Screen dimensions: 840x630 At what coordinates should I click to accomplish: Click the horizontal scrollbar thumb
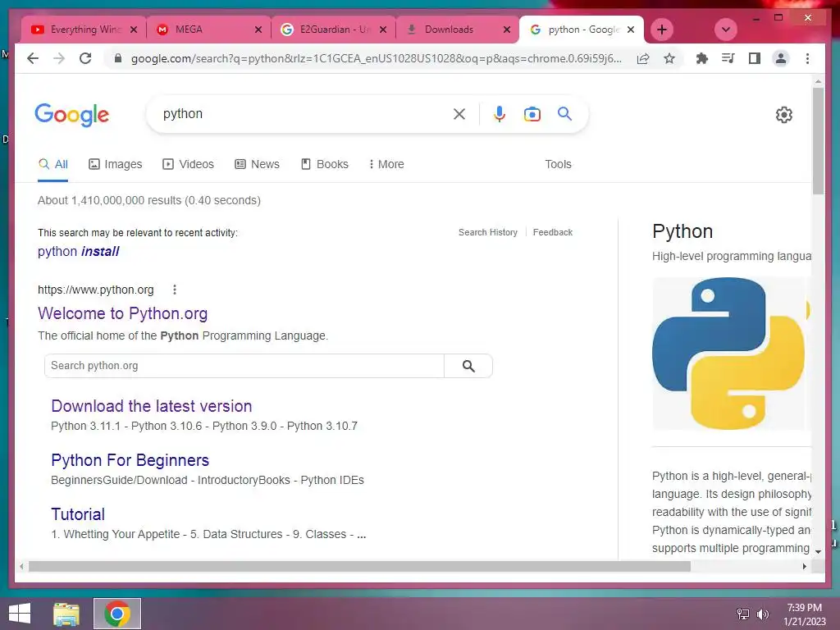point(359,566)
